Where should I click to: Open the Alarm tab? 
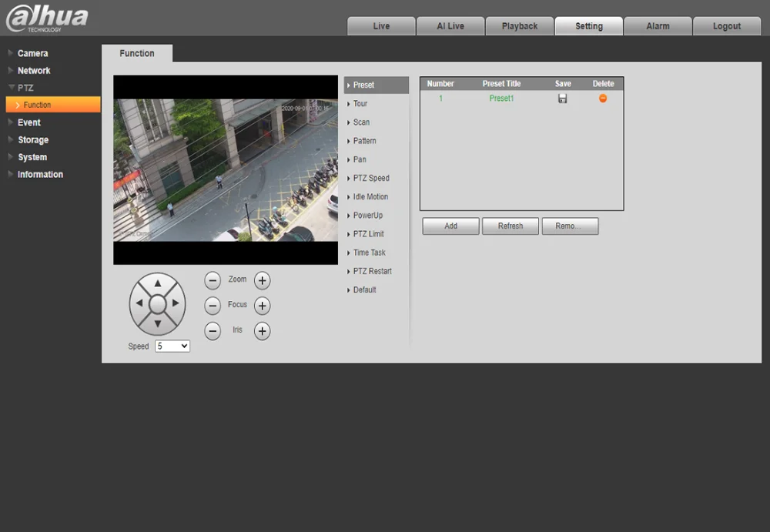coord(658,26)
